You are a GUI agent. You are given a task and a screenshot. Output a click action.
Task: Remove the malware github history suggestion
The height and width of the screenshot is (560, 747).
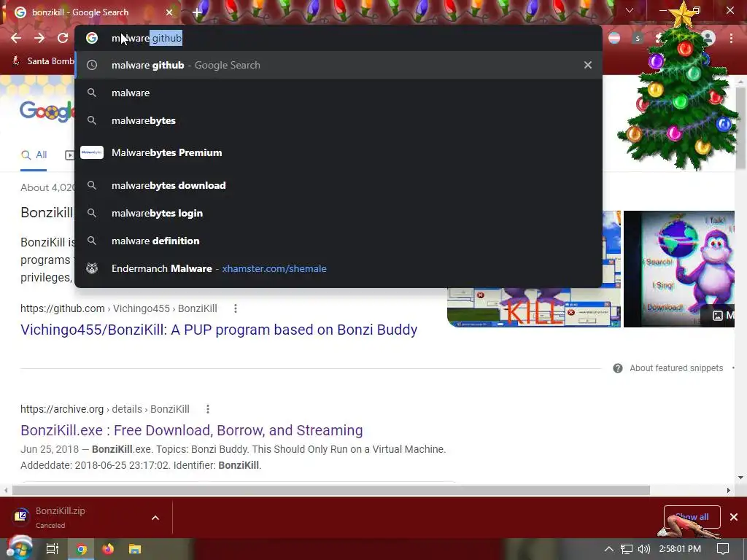[x=588, y=65]
